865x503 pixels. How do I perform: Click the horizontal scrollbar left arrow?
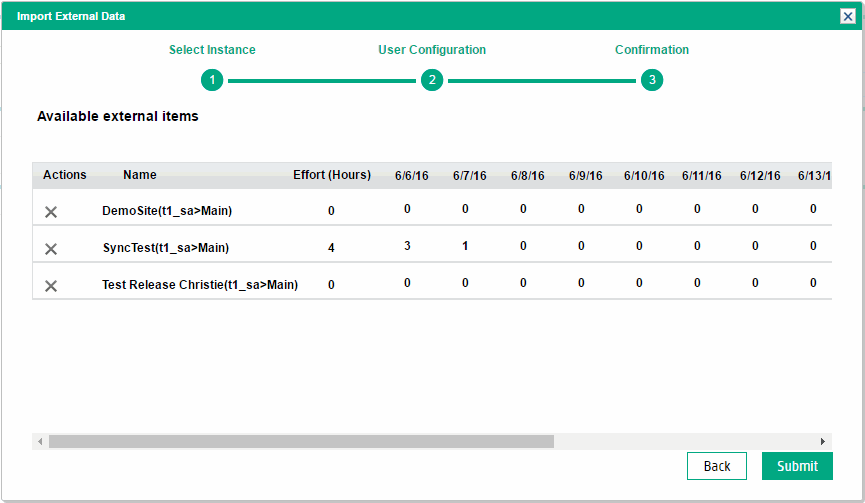point(40,441)
